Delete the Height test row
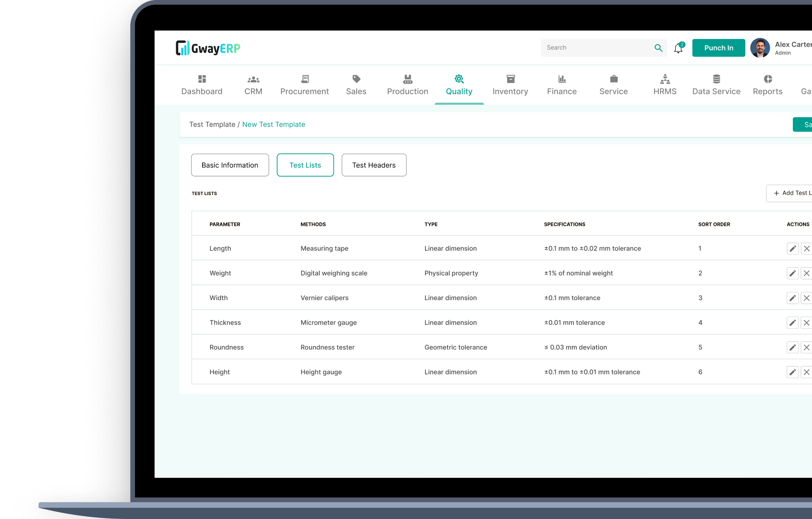 [806, 372]
